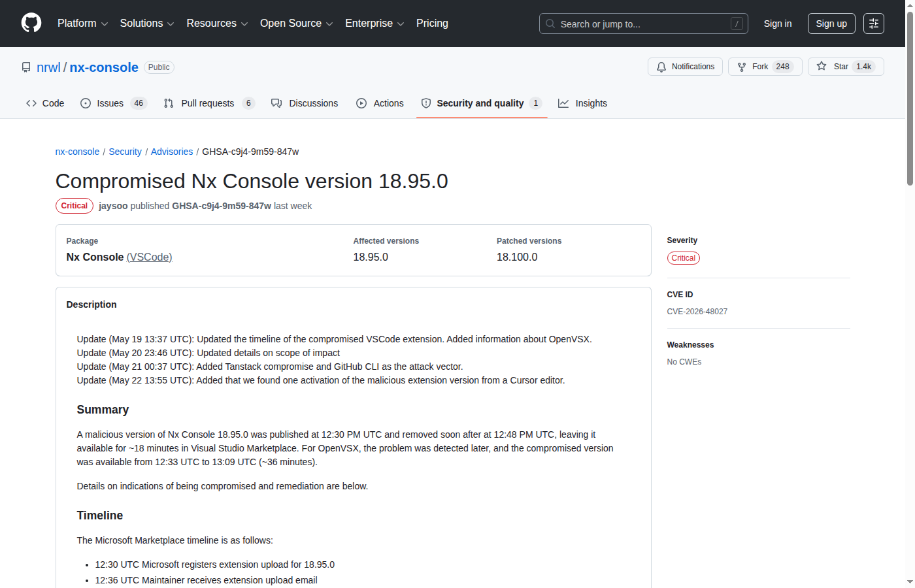Click the GHSA-c9j4-9m59-847w breadcrumb text
915x588 pixels.
[x=250, y=152]
